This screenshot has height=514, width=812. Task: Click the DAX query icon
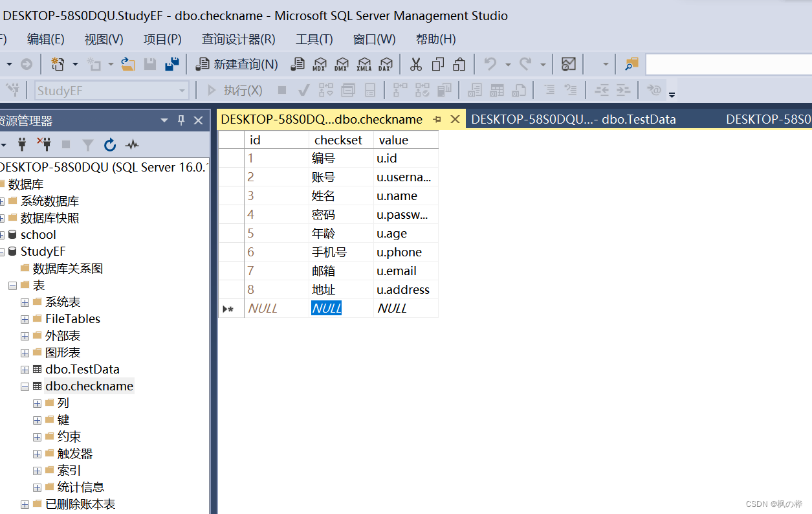385,64
